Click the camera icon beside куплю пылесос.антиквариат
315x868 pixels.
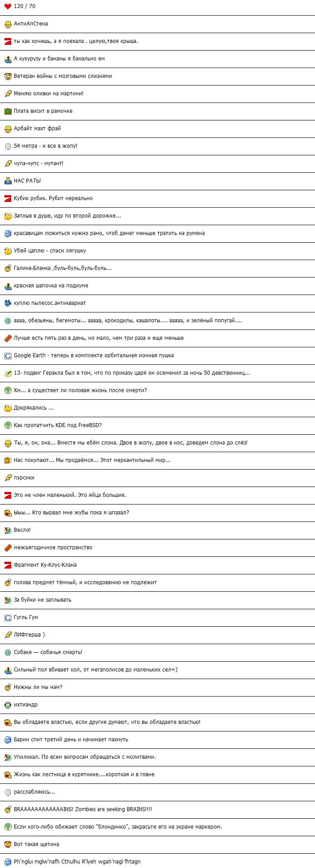click(x=8, y=303)
